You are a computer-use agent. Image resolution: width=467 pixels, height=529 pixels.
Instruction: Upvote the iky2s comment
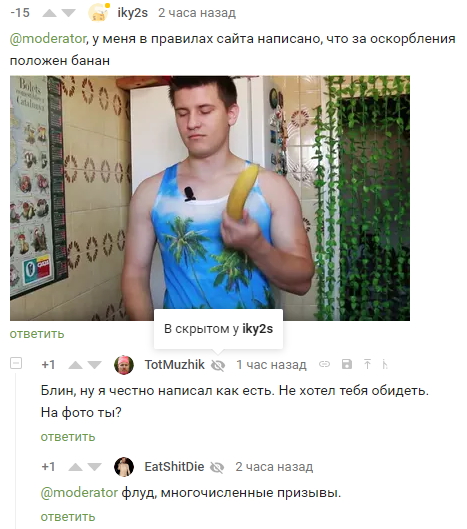pos(49,13)
